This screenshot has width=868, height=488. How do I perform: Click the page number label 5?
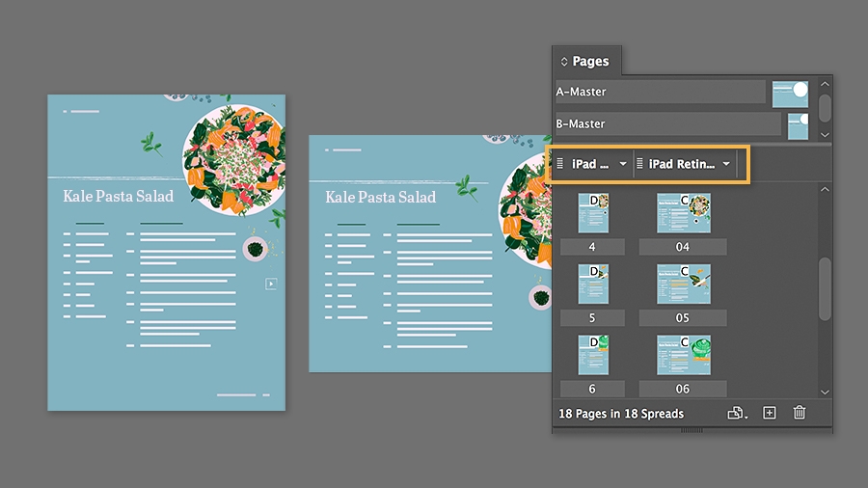coord(592,318)
